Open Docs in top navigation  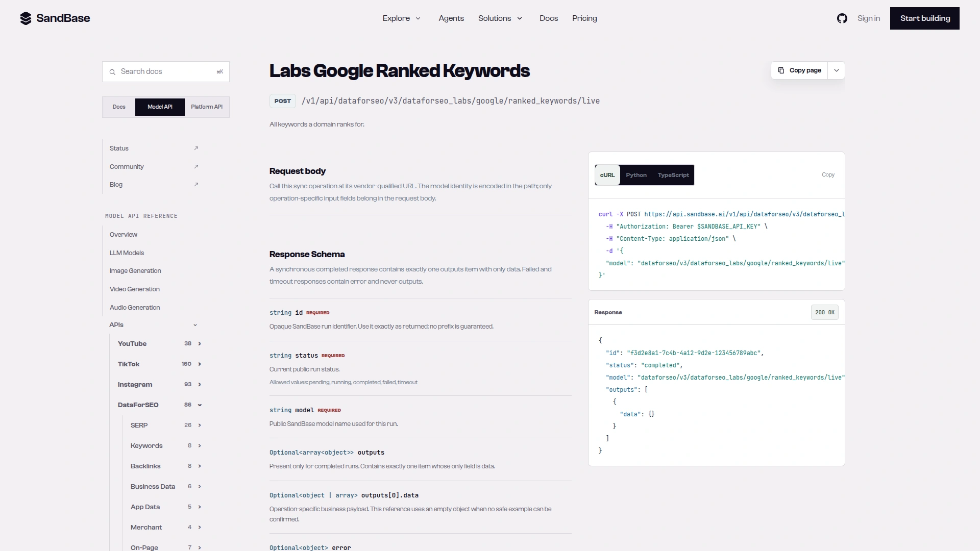click(549, 18)
